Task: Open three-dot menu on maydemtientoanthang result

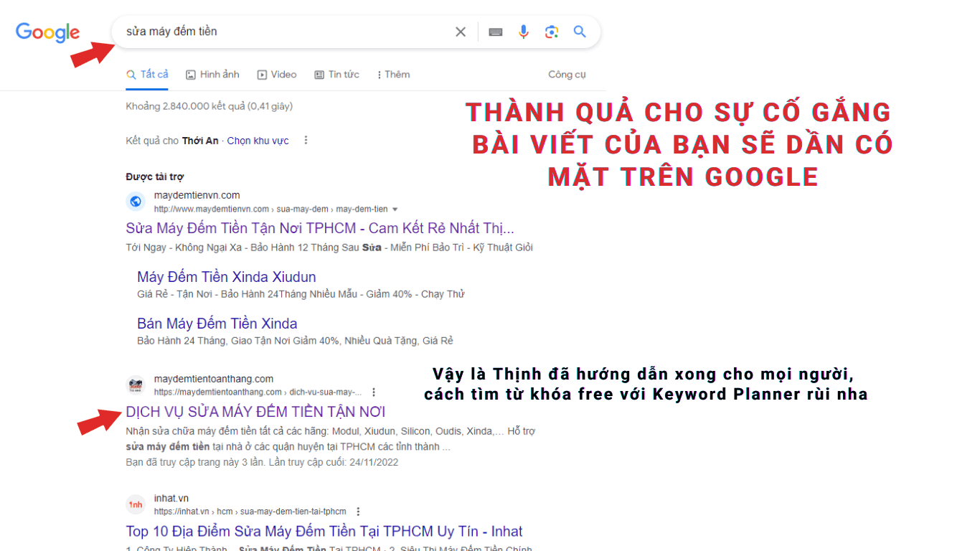Action: click(374, 392)
